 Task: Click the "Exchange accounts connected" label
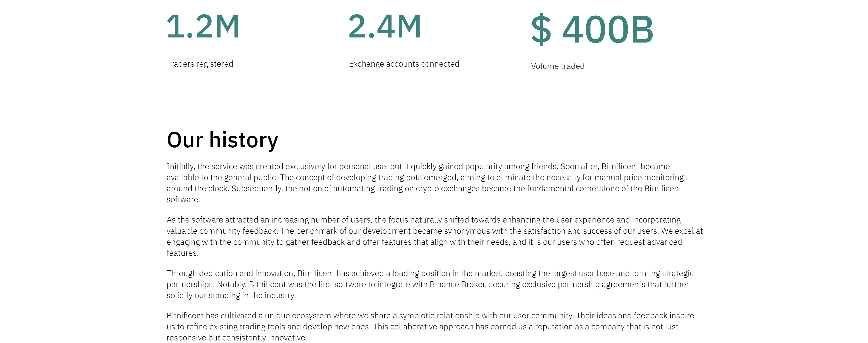[404, 64]
